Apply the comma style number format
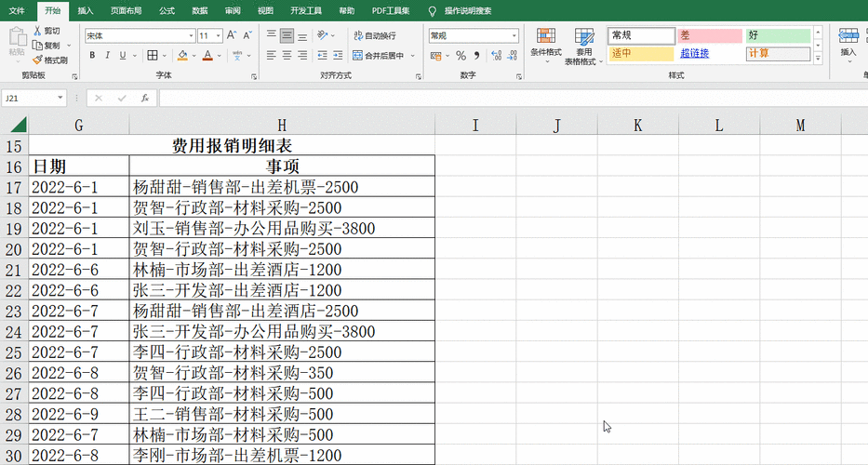This screenshot has width=868, height=465. coord(476,56)
